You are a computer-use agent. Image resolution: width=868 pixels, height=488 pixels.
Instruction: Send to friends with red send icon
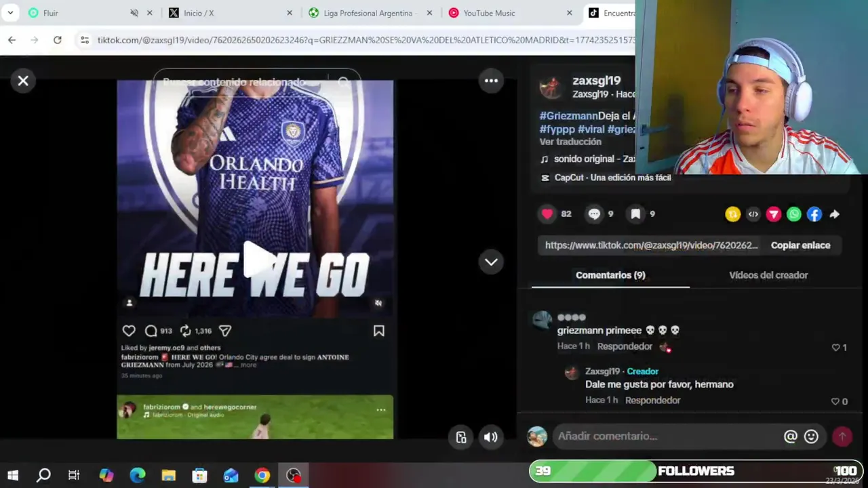[774, 214]
